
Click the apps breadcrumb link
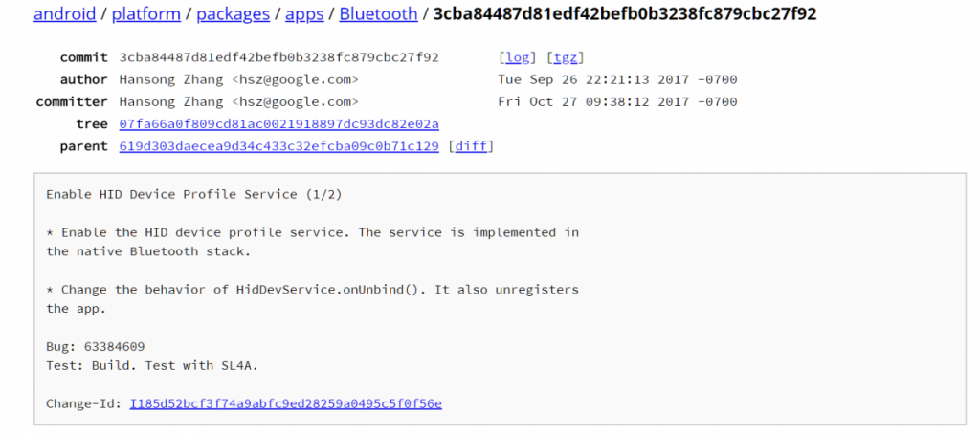pos(304,14)
